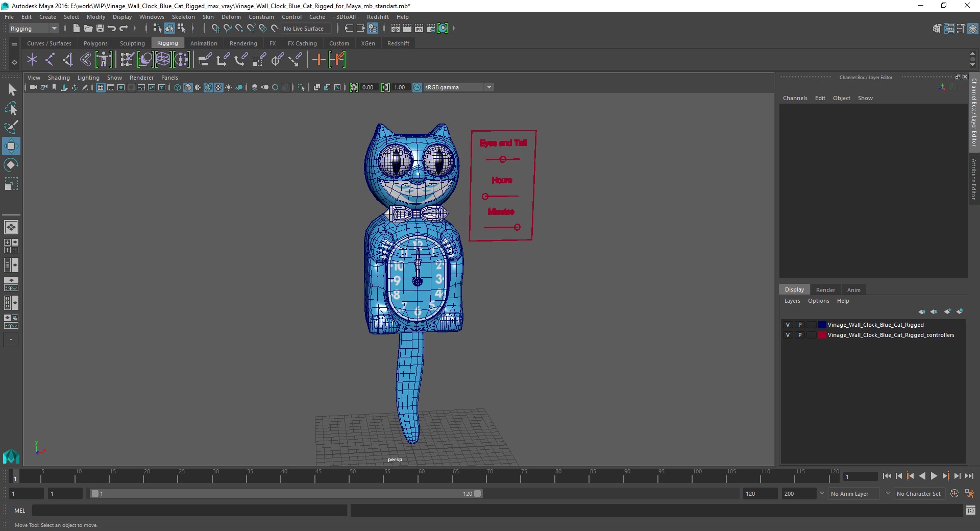Toggle playback P on Vinage_Wall_Clock_Blue_Cat_Rigged layer
The height and width of the screenshot is (531, 980).
tap(800, 325)
